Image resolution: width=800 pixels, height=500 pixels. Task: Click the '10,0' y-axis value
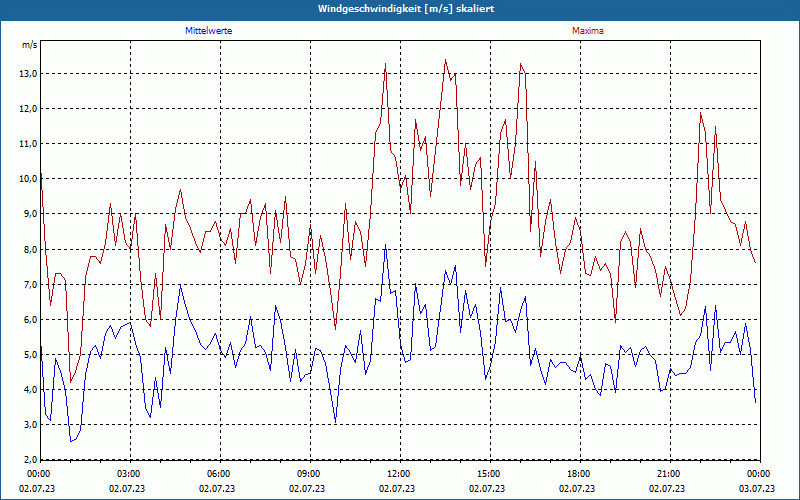pyautogui.click(x=28, y=179)
